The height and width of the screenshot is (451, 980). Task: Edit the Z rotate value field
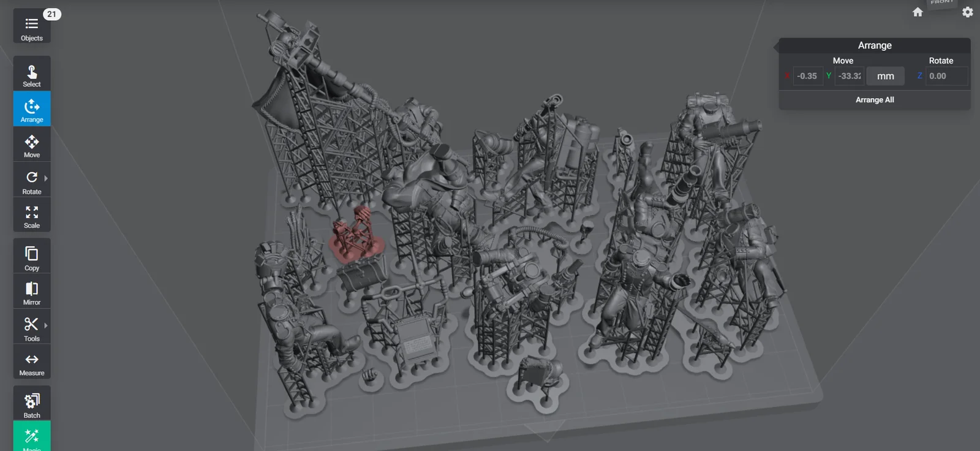point(946,76)
